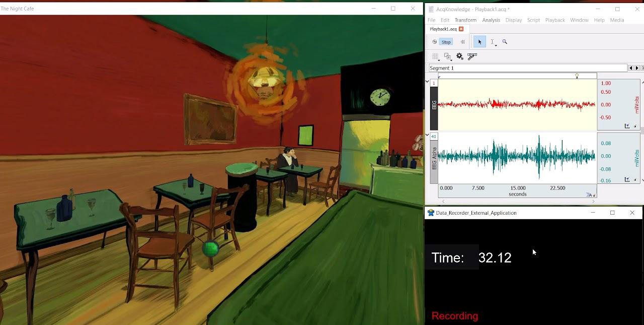Select channel 1 number box
The image size is (644, 325).
point(434,83)
